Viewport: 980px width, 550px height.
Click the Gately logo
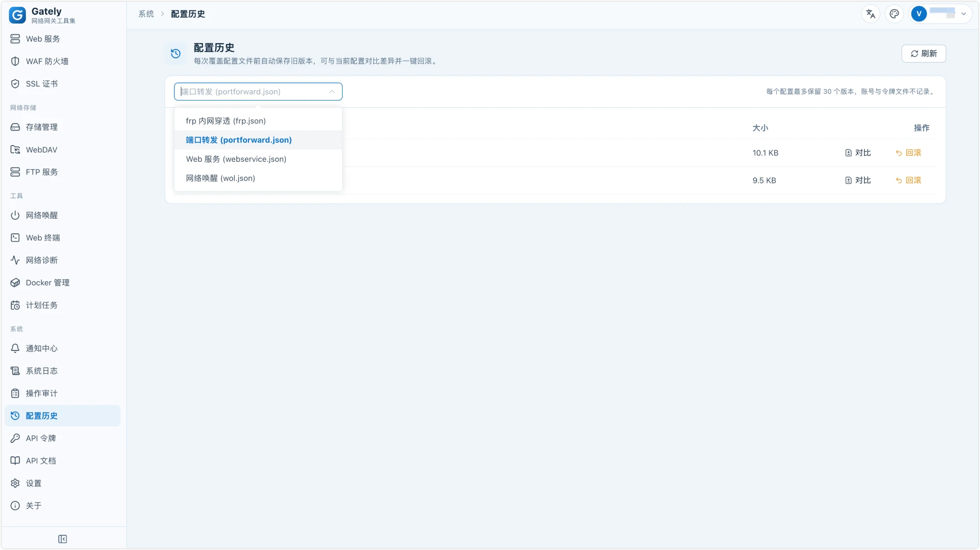tap(18, 15)
